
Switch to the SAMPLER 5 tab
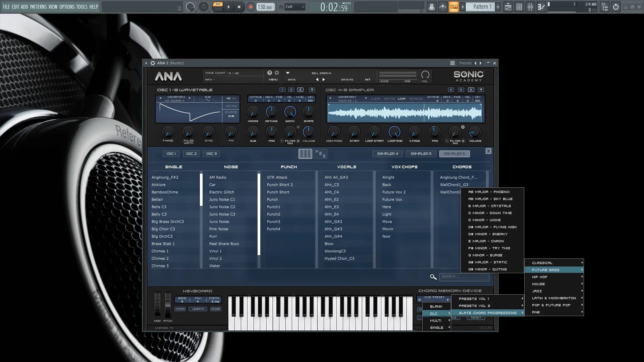pos(421,154)
